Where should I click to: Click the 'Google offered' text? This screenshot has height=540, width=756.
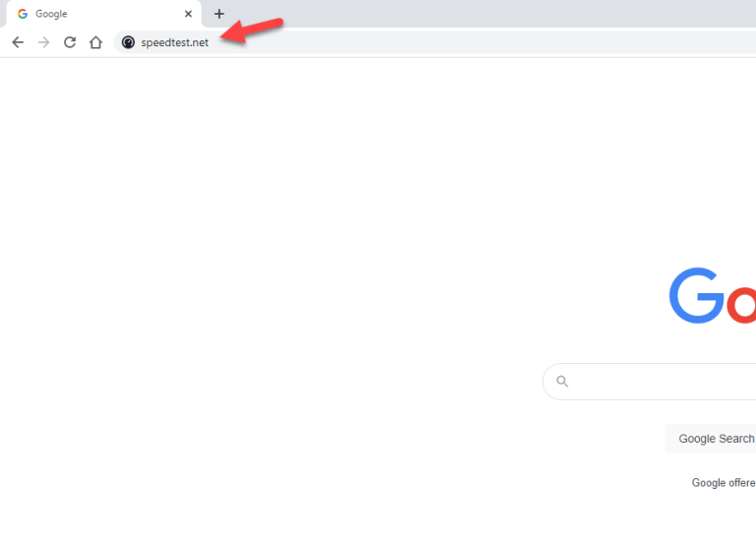point(724,483)
